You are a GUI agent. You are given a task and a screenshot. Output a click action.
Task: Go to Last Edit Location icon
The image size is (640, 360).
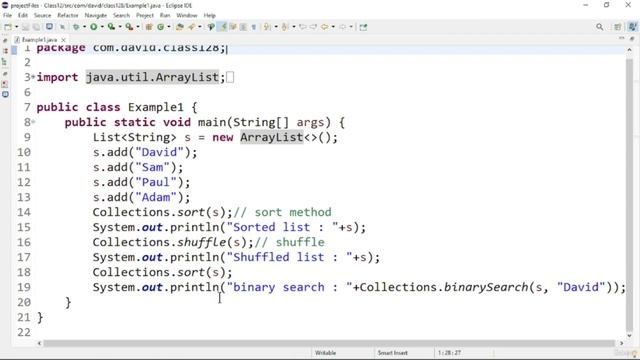tap(303, 27)
